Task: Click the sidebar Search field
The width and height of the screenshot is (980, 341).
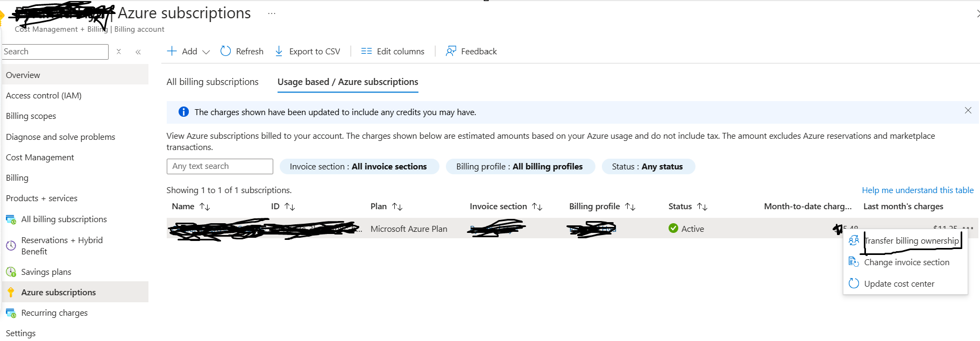Action: (55, 52)
